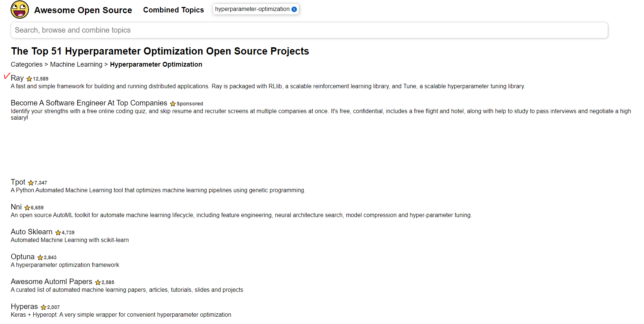The image size is (644, 324).
Task: Open the Optuna project
Action: (x=23, y=257)
